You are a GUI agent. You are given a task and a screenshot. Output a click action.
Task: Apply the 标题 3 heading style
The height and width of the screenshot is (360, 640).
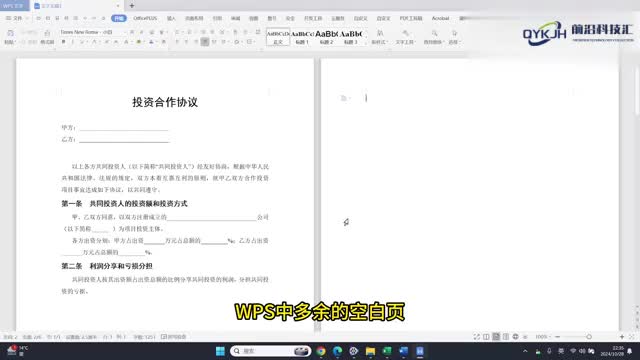(350, 37)
